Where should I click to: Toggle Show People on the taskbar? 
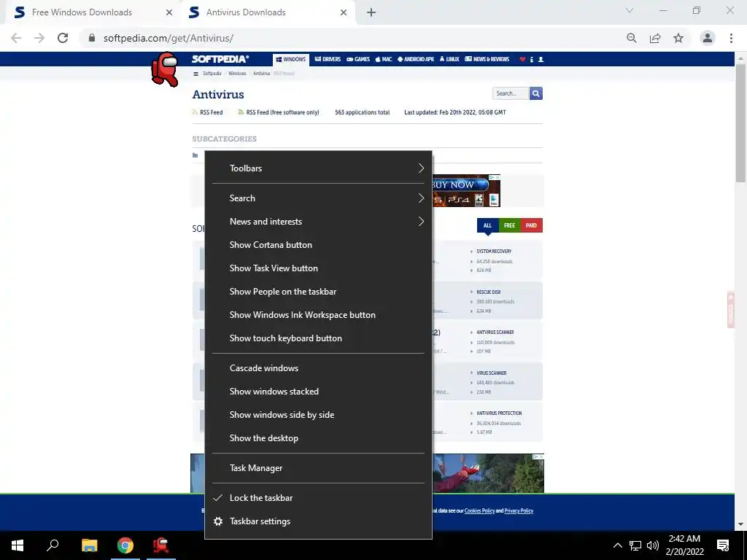click(318, 292)
